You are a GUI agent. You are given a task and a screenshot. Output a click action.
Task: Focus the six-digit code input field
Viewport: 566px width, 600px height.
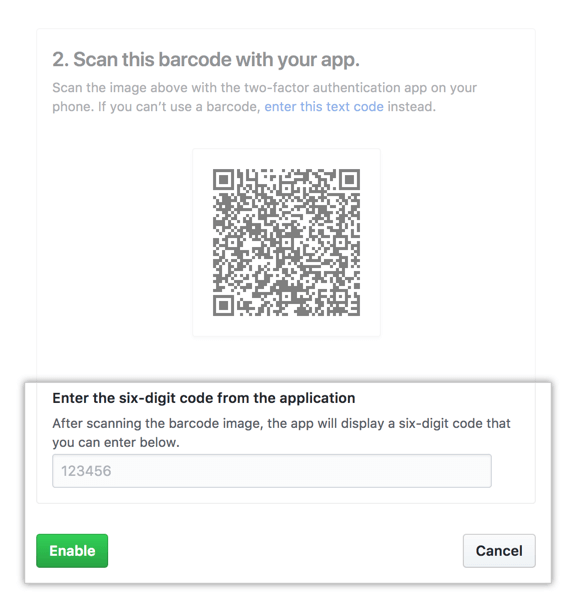[x=272, y=471]
